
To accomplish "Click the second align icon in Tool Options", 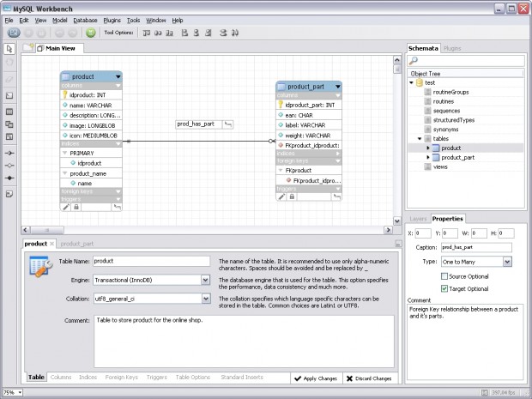I will (x=158, y=33).
